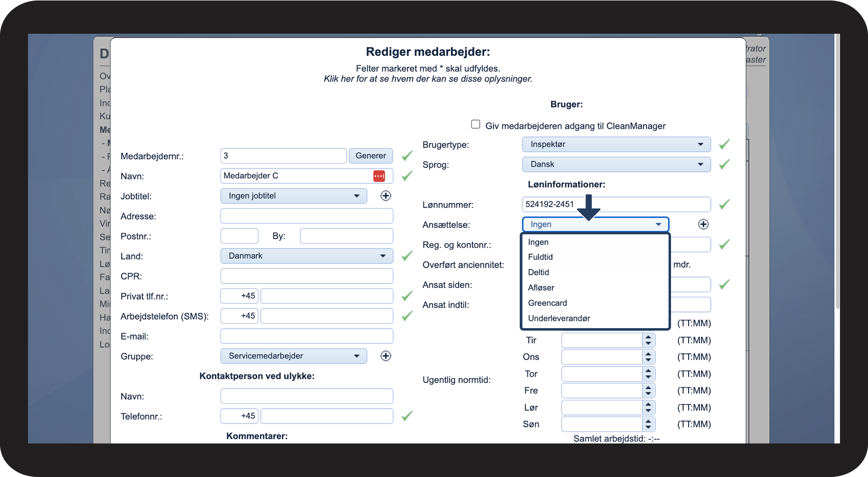Open the Land dropdown showing Danmark

307,256
